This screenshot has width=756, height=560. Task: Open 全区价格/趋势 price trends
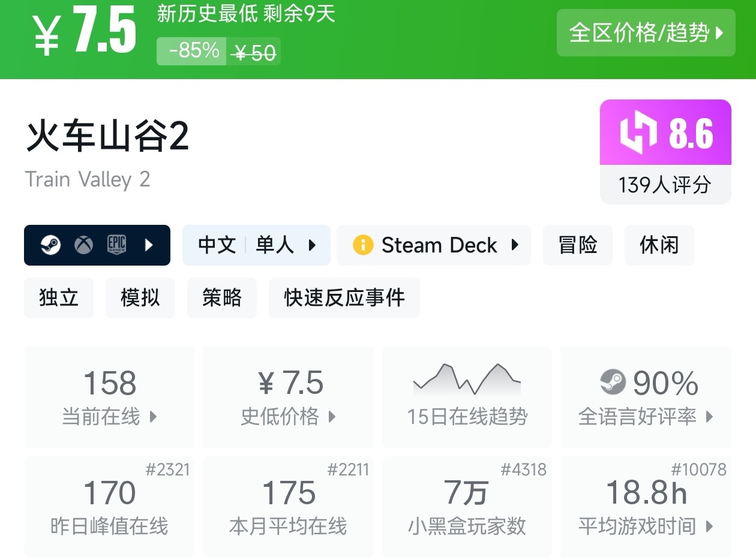tap(646, 33)
